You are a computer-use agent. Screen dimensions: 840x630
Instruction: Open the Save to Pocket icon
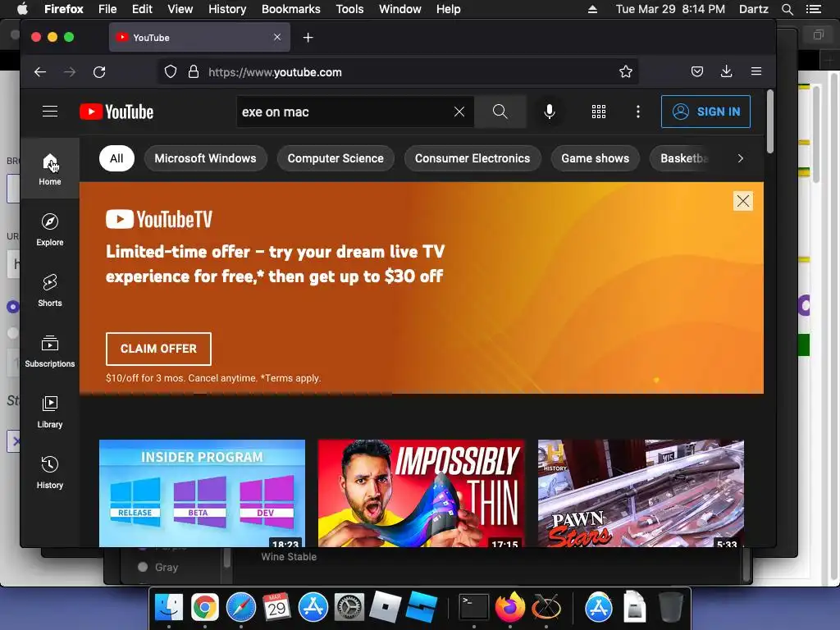(x=697, y=72)
